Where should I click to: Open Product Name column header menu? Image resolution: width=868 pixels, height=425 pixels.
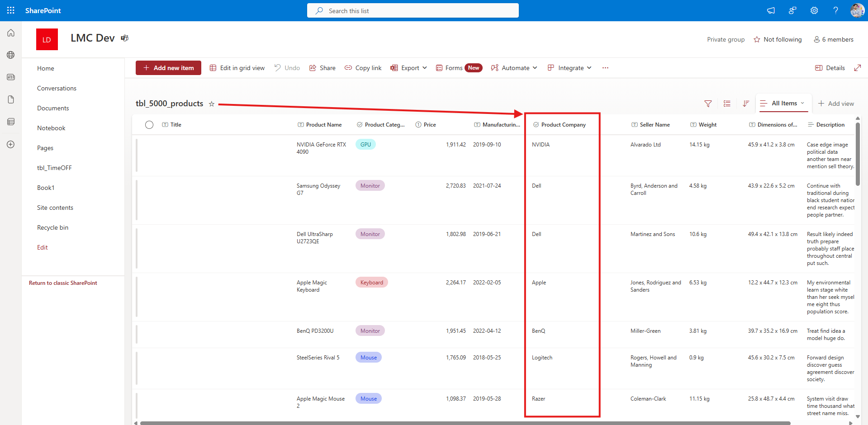click(320, 125)
